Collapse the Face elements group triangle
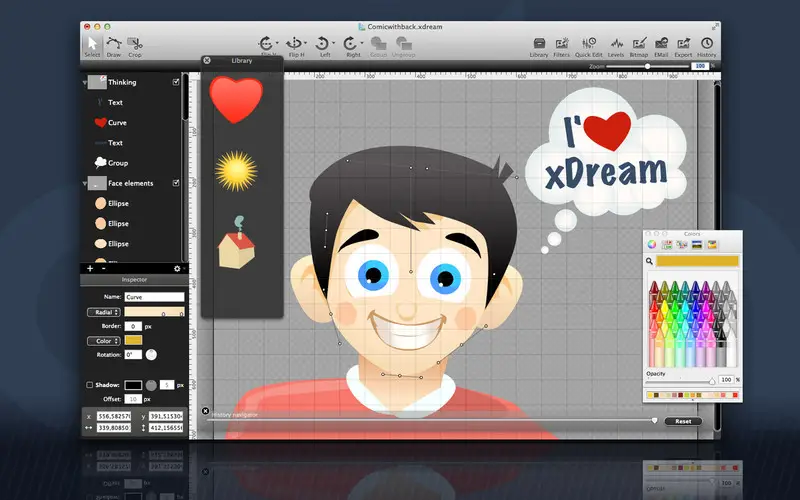The image size is (800, 500). coord(85,183)
